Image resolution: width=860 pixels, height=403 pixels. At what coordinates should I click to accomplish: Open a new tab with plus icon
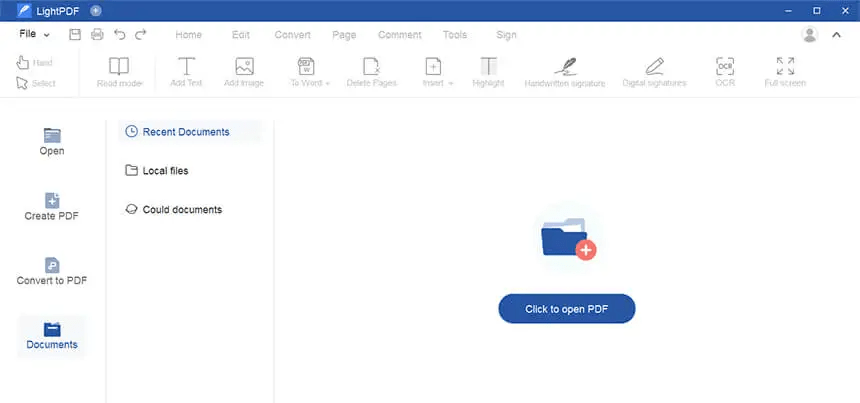96,10
